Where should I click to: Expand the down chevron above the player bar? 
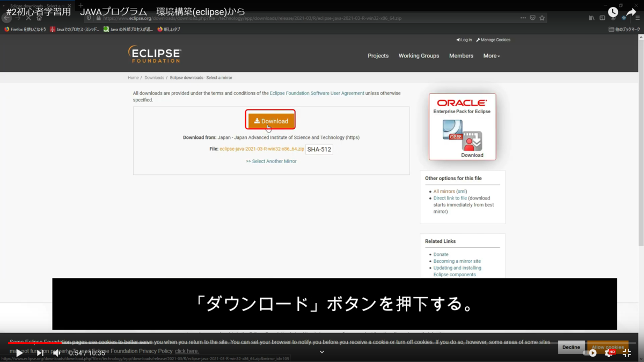point(322,352)
